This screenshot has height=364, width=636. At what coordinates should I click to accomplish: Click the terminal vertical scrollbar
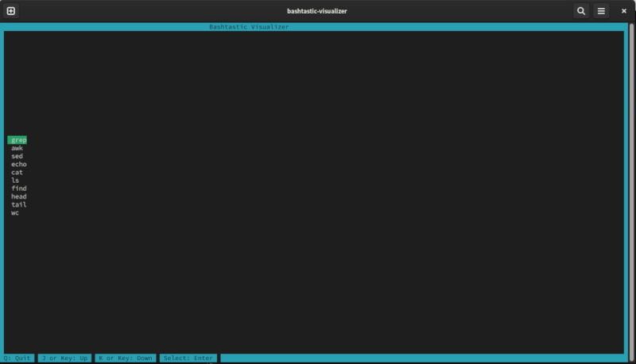[x=631, y=192]
